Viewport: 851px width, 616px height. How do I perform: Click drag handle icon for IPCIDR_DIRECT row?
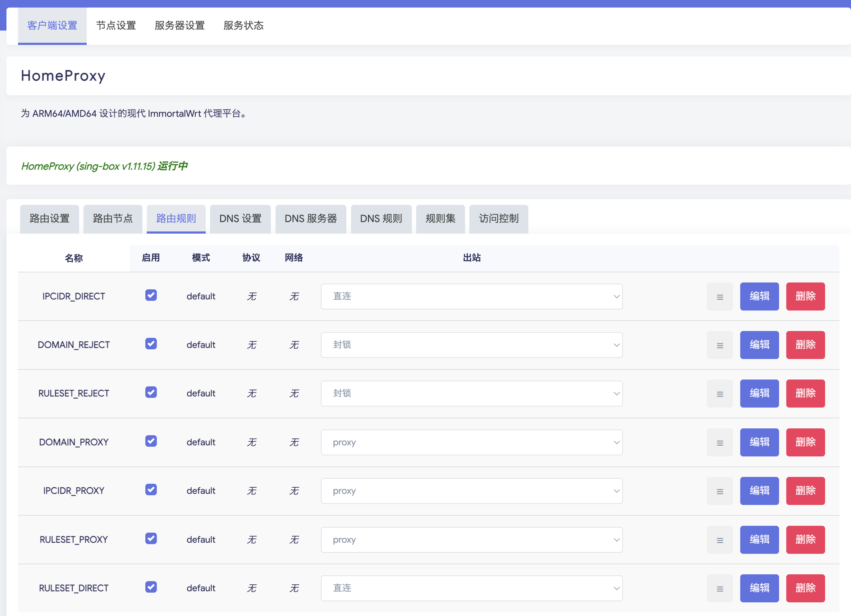pos(719,296)
